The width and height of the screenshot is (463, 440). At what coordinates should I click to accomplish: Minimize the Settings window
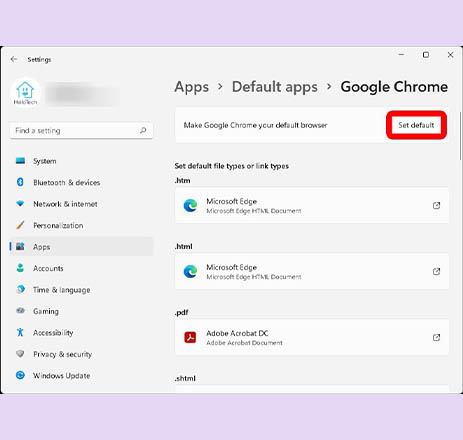coord(401,54)
